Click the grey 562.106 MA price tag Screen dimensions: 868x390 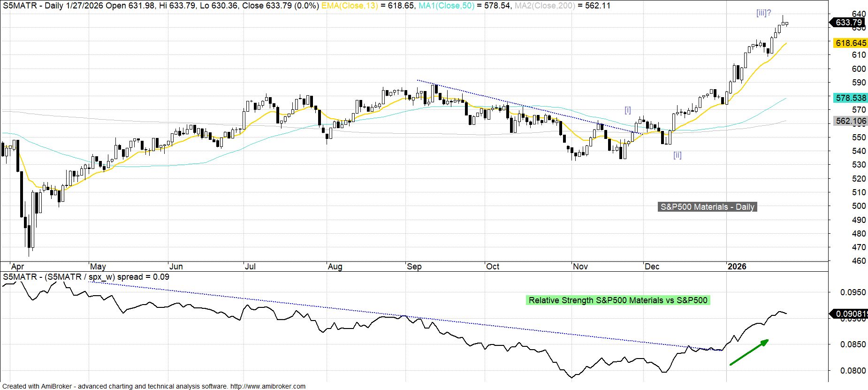tap(850, 121)
